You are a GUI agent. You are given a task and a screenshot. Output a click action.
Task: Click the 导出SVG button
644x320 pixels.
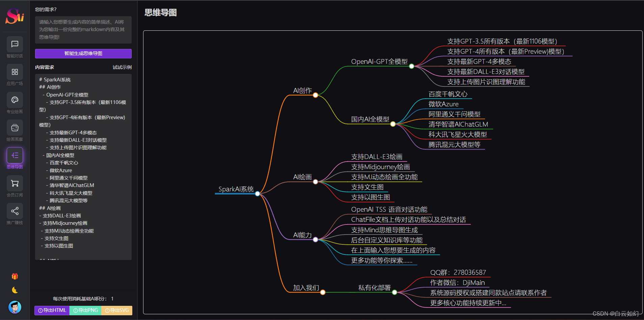117,310
